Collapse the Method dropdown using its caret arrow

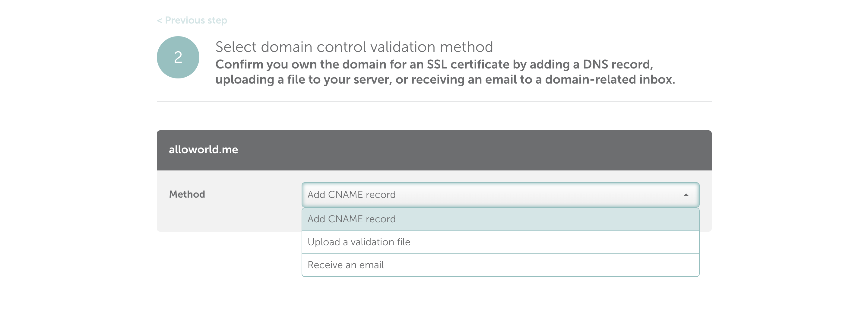pyautogui.click(x=686, y=195)
